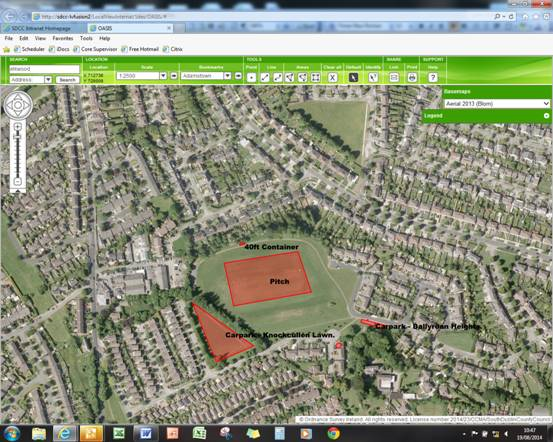Open the Edit menu

pyautogui.click(x=24, y=38)
